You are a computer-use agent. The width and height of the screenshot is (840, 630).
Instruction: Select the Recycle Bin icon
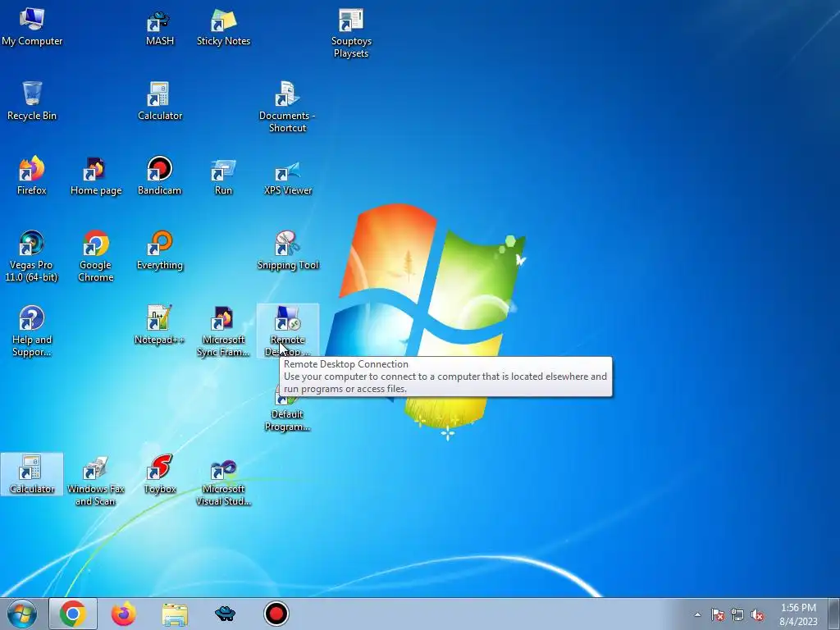32,101
